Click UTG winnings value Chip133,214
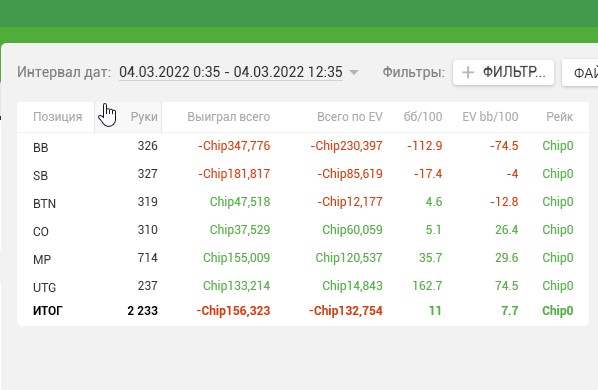The width and height of the screenshot is (598, 390). (x=236, y=286)
